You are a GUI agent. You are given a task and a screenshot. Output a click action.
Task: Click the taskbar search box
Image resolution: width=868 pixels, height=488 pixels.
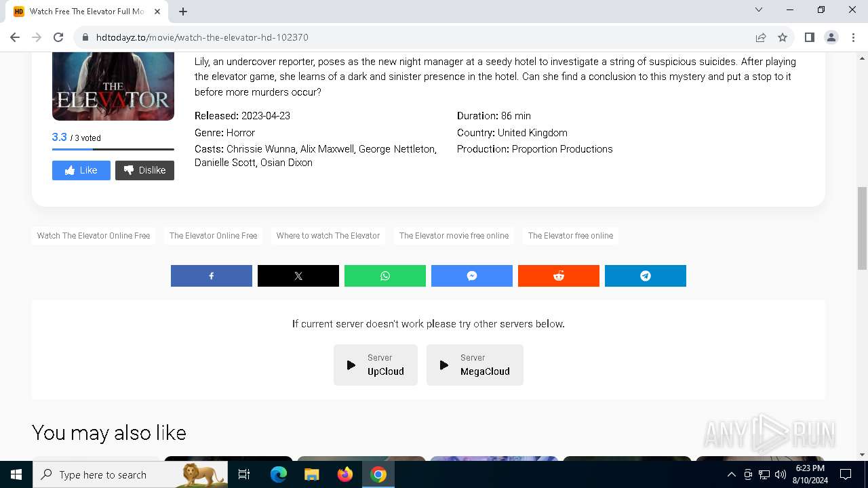pyautogui.click(x=132, y=474)
